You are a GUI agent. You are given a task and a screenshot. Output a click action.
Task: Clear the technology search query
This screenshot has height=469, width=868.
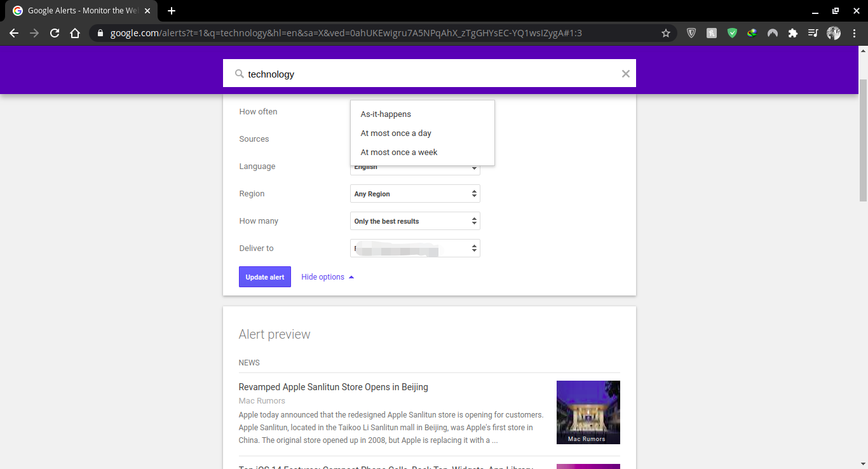[626, 74]
